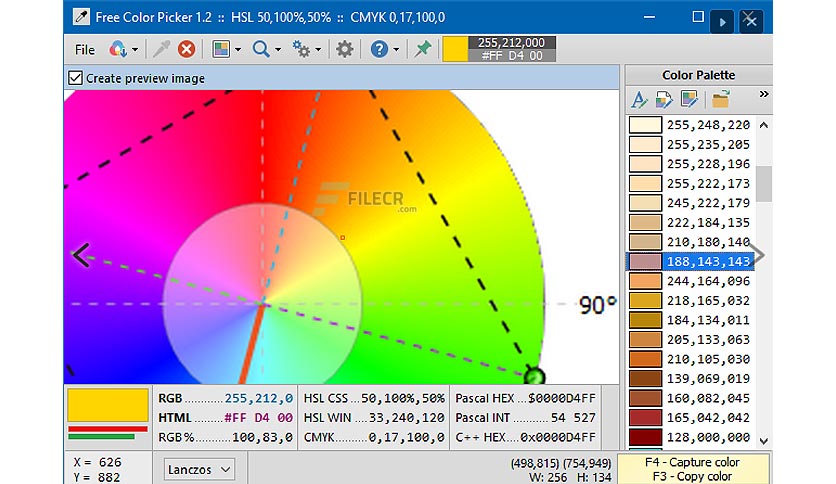Screen dimensions: 836x484
Task: Click the Pascal INT value 54 527
Action: tap(573, 417)
